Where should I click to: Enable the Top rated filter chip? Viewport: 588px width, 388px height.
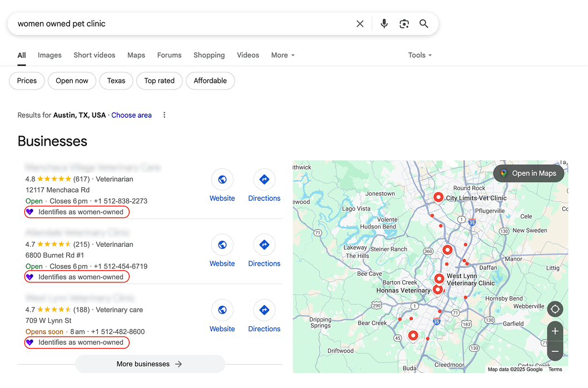(x=159, y=81)
